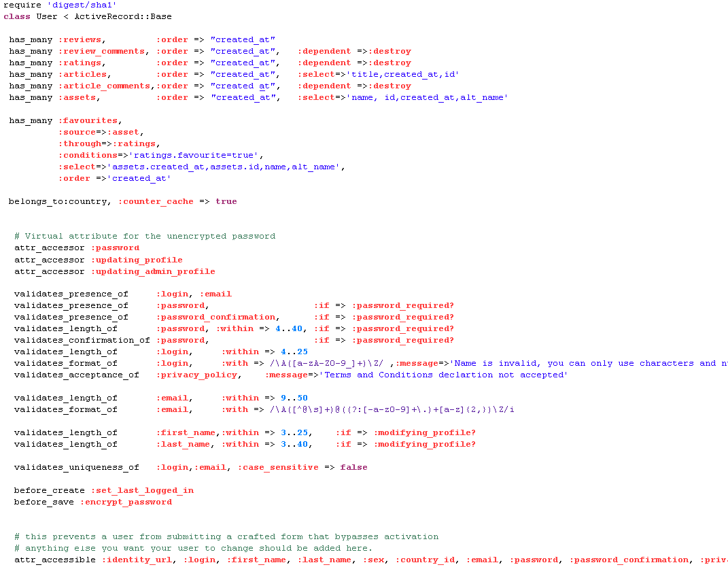The image size is (728, 582).
Task: Click the :case_sensitive option symbol
Action: 278,467
